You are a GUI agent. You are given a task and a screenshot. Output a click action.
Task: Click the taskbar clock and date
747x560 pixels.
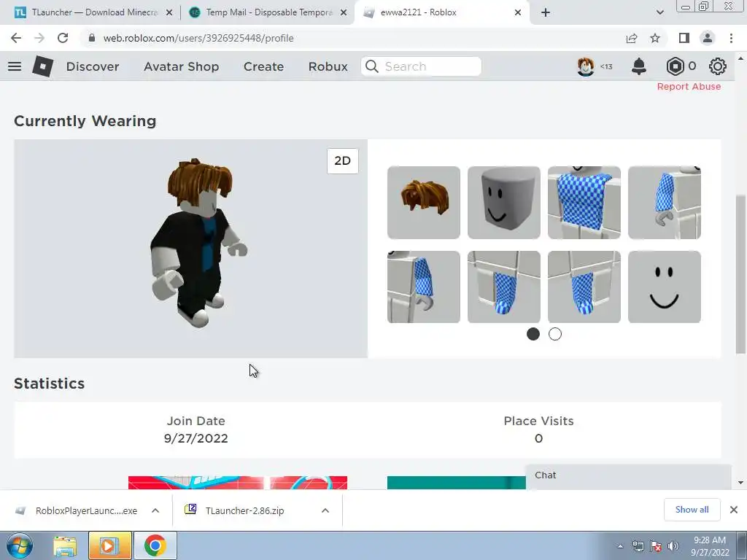[x=710, y=546]
